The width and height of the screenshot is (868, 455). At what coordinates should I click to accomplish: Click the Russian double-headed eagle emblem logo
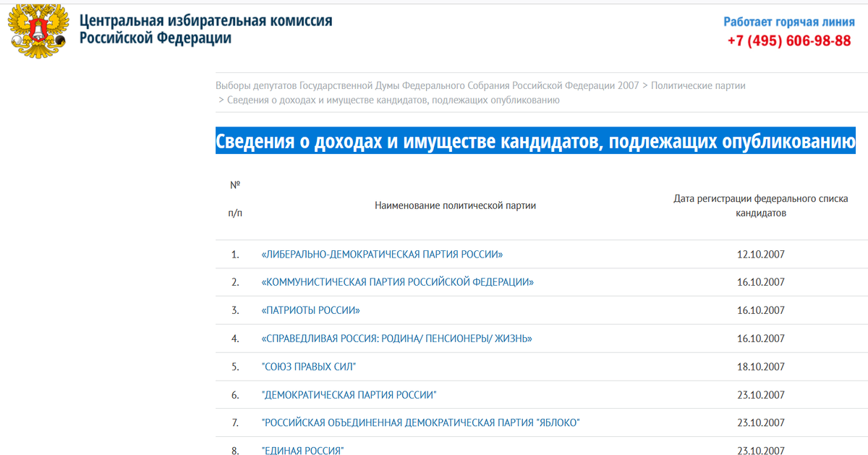[x=38, y=31]
